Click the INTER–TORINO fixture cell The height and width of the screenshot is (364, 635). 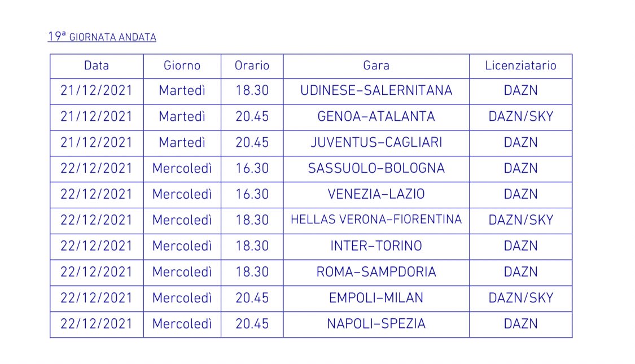click(x=376, y=246)
